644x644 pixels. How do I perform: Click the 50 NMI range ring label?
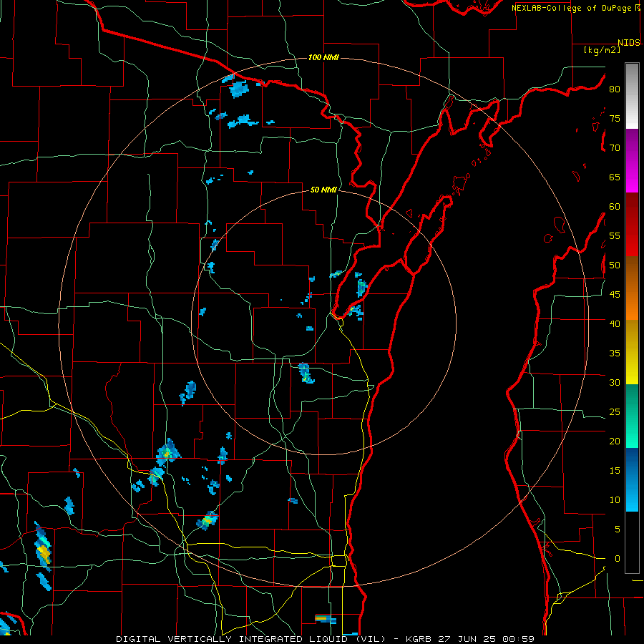coord(323,190)
